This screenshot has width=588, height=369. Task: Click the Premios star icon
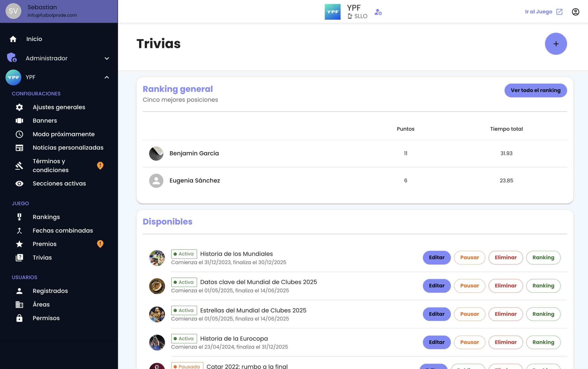(x=19, y=244)
